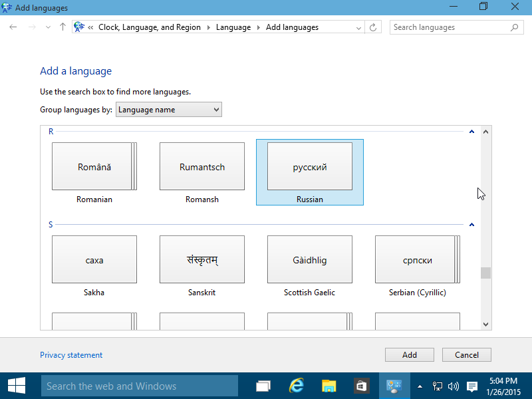Click the Sakha label text

(x=94, y=293)
